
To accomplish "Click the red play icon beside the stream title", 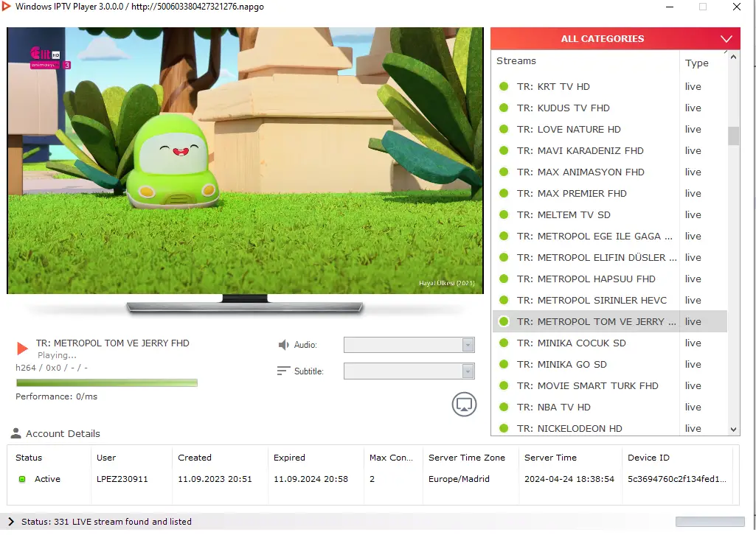I will click(22, 348).
